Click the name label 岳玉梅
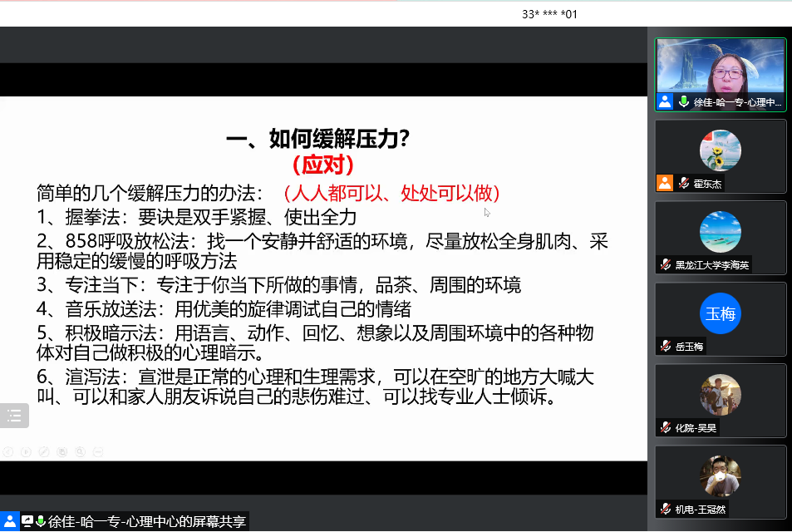The image size is (792, 532). coord(689,347)
